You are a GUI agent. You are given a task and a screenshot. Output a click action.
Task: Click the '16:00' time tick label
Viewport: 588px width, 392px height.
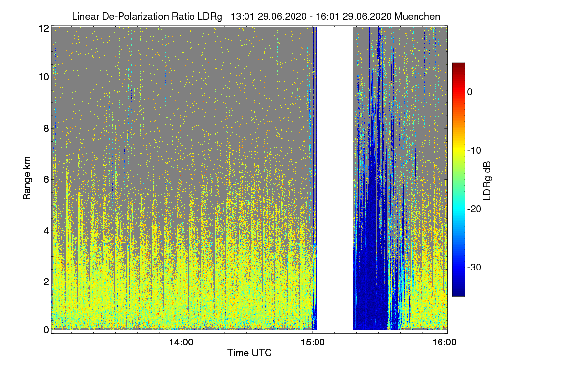444,343
